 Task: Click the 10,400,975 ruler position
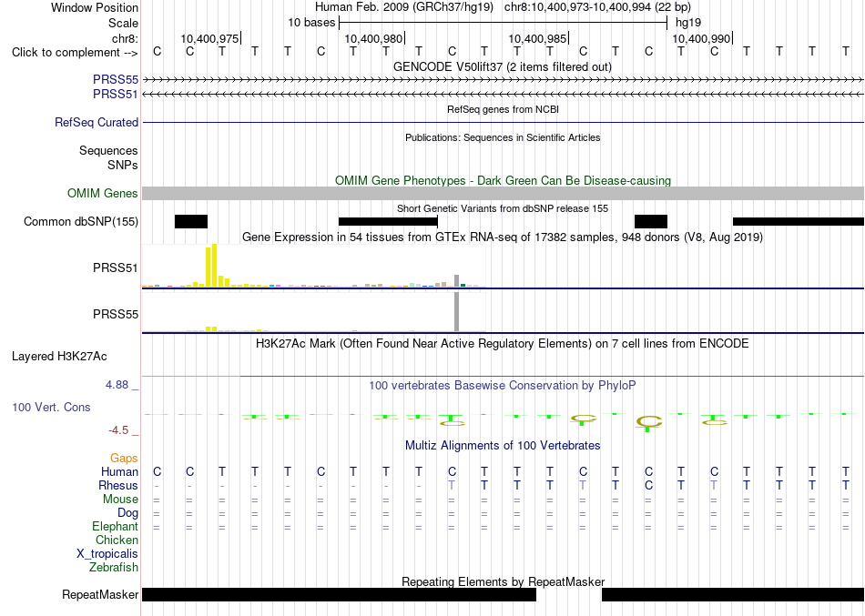[x=209, y=38]
